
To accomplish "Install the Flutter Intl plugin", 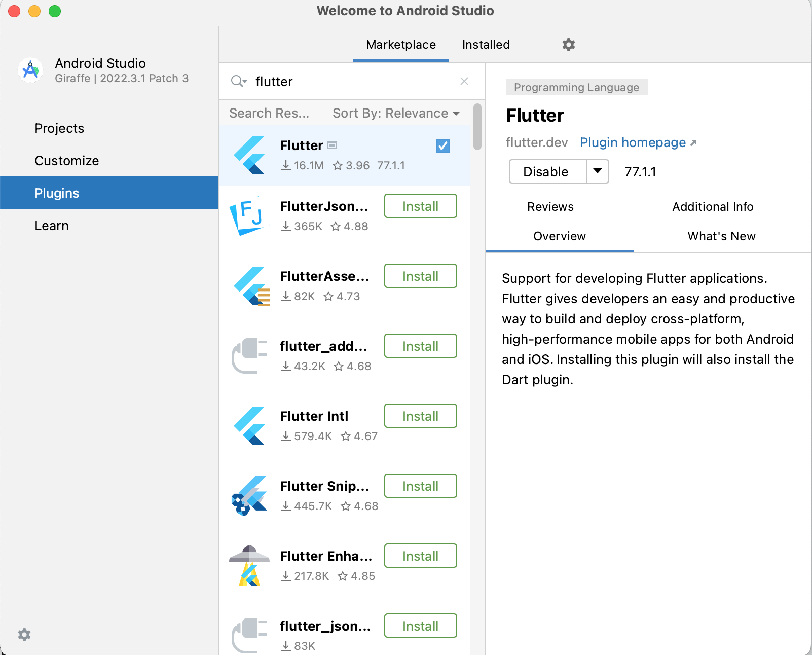I will click(421, 416).
